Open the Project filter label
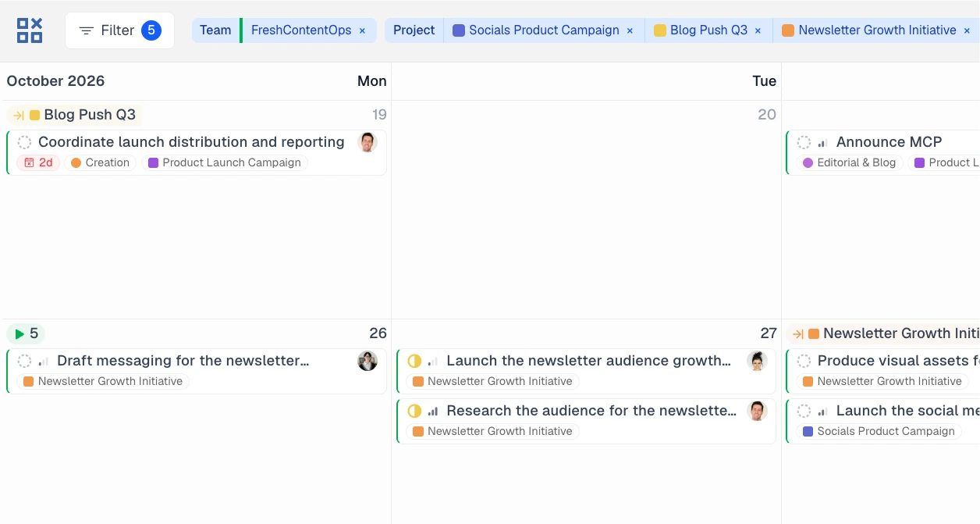Viewport: 980px width, 524px height. tap(414, 30)
